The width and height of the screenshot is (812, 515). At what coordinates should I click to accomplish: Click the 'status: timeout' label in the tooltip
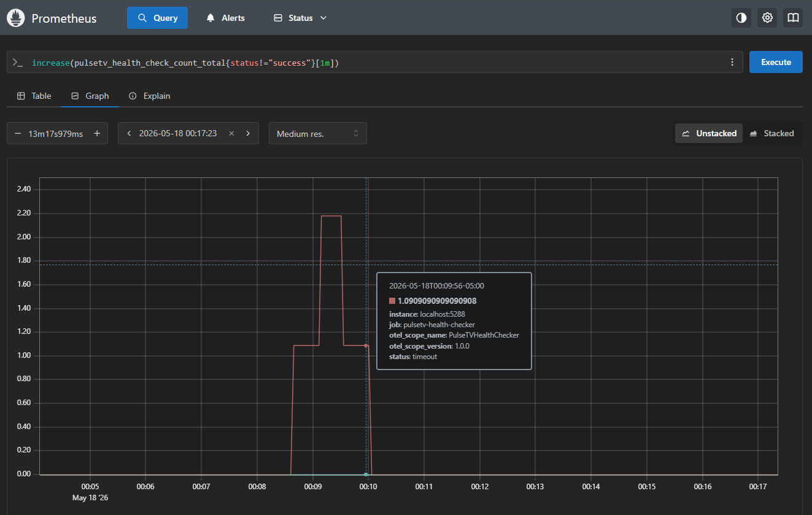tap(413, 357)
